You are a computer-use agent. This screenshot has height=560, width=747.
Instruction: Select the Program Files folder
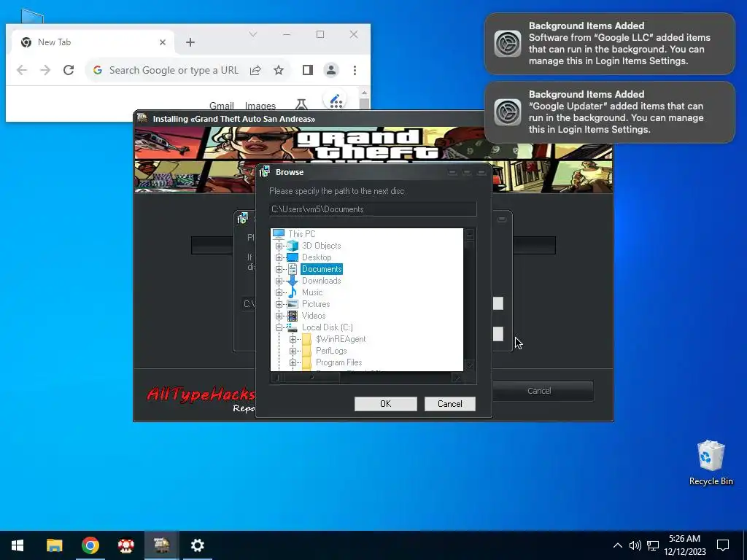339,362
